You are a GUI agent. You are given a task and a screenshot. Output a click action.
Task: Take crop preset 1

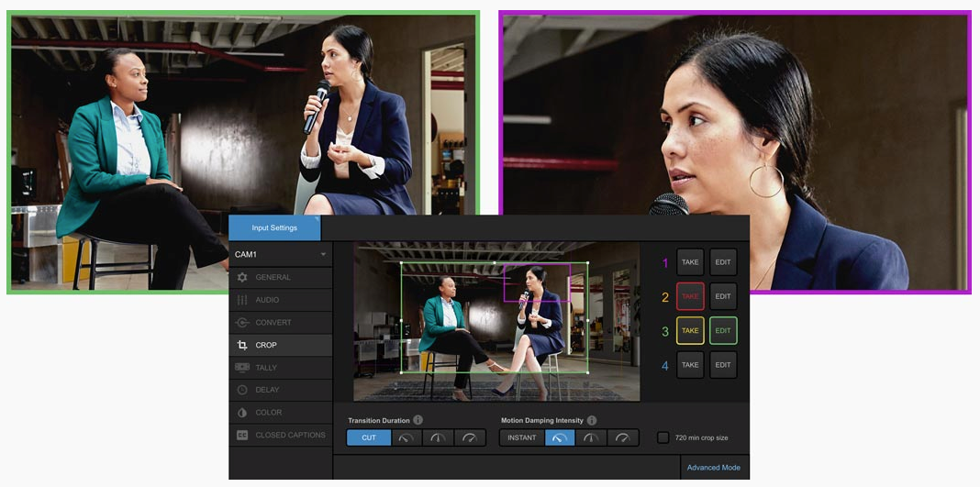pos(690,262)
